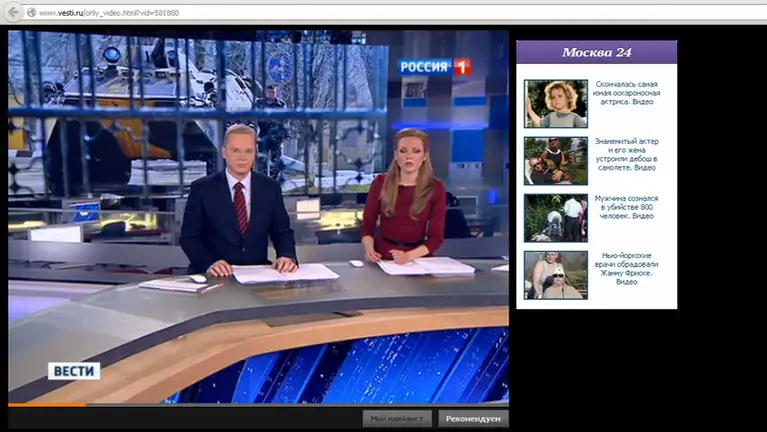The image size is (767, 432).
Task: Open the young actress thumbnail image
Action: [555, 103]
